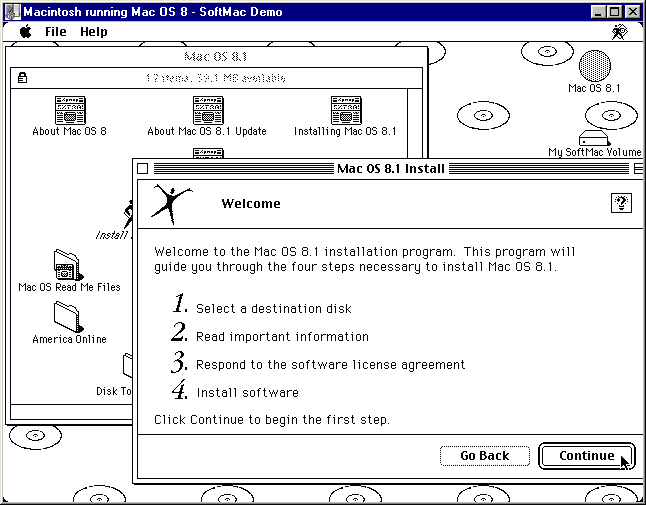
Task: Click the installer window collapse box
Action: (638, 168)
